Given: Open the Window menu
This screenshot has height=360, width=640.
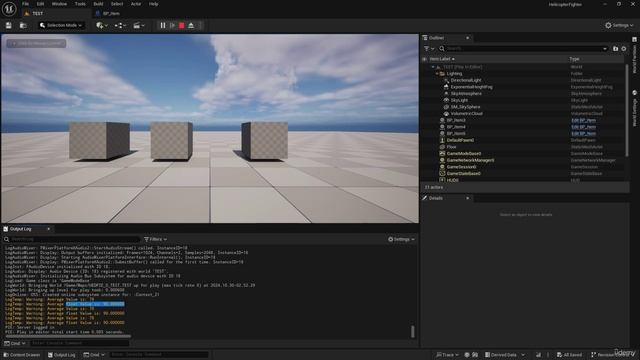Looking at the screenshot, I should (59, 4).
